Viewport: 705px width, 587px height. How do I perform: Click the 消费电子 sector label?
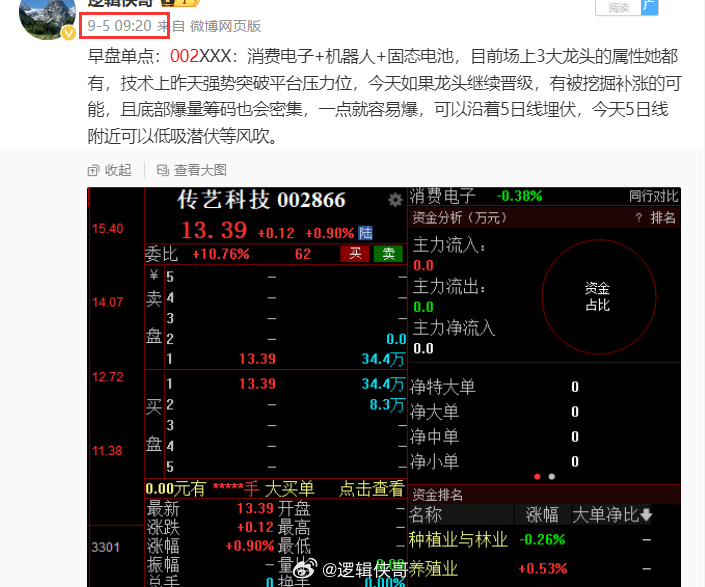[442, 196]
